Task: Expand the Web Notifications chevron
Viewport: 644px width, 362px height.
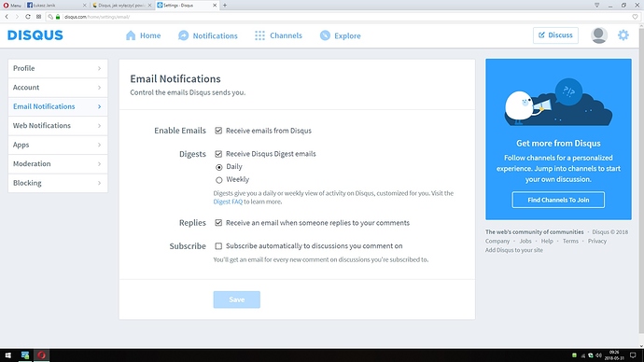Action: pyautogui.click(x=99, y=126)
